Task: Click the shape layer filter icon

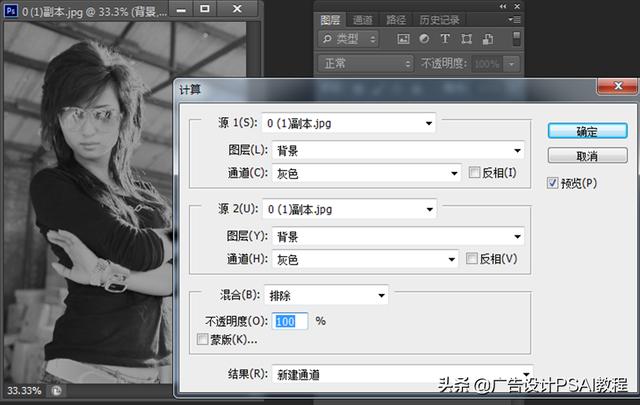Action: pyautogui.click(x=463, y=39)
